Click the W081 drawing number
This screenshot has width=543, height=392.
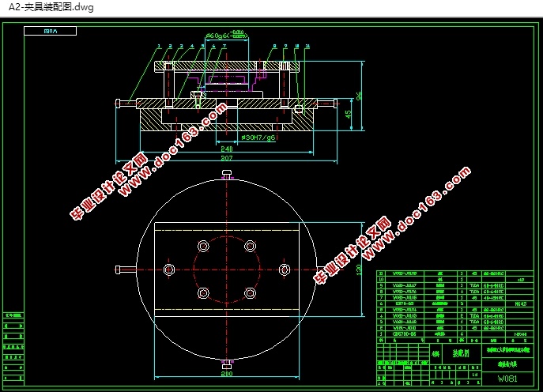[507, 379]
